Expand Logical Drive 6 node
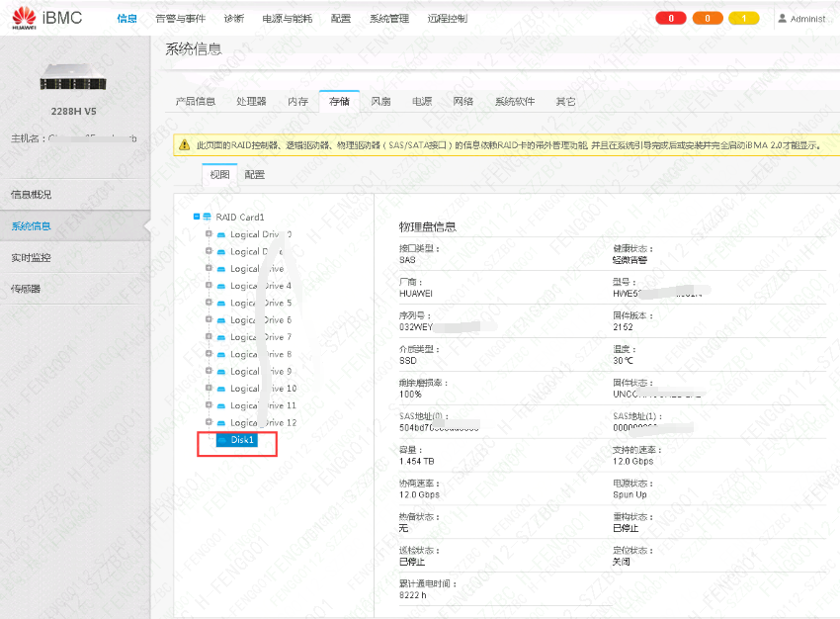Viewport: 840px width, 619px height. coord(209,319)
